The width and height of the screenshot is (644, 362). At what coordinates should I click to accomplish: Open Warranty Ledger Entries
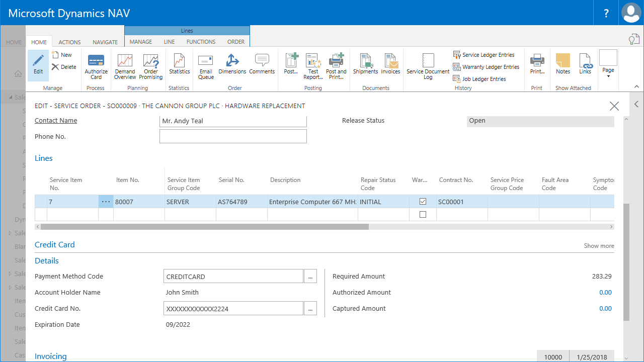486,67
